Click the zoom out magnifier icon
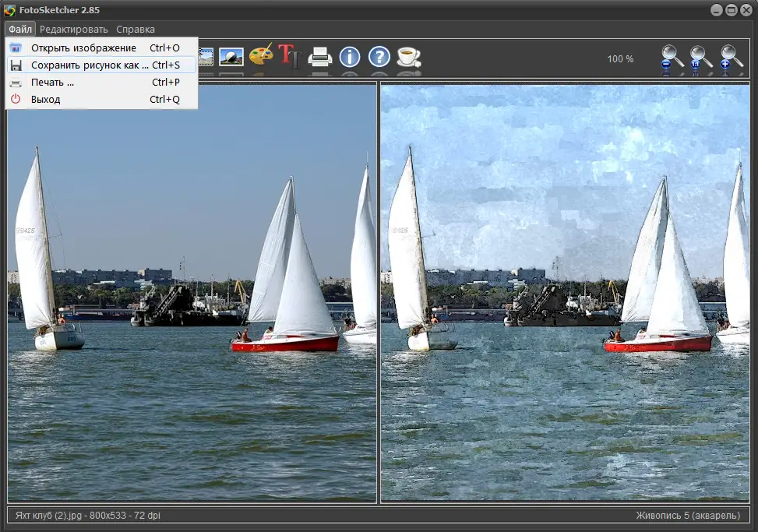 (x=672, y=58)
